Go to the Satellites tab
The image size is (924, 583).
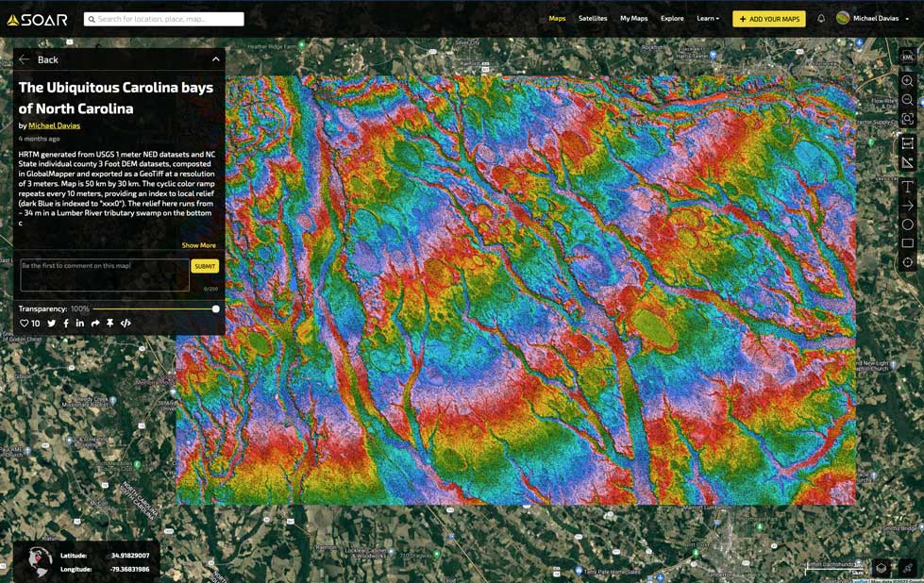click(x=593, y=19)
